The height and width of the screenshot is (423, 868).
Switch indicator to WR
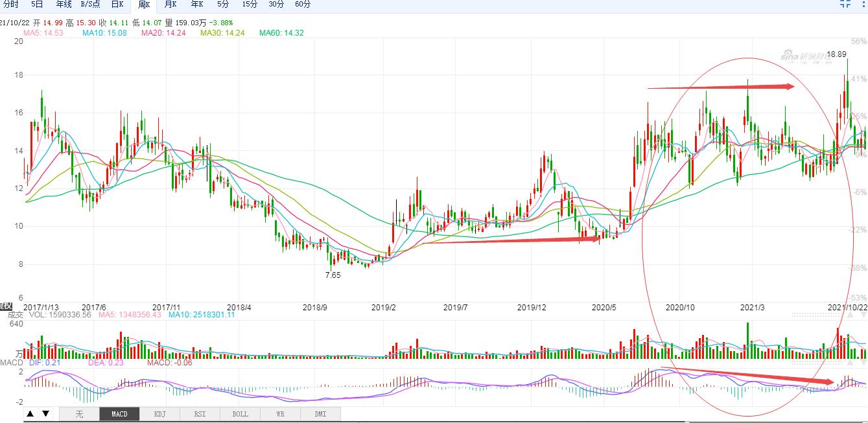pos(280,414)
